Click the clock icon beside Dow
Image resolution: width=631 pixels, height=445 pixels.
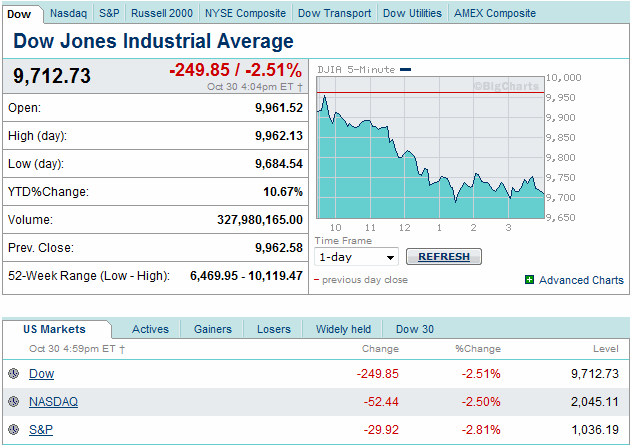[x=14, y=373]
